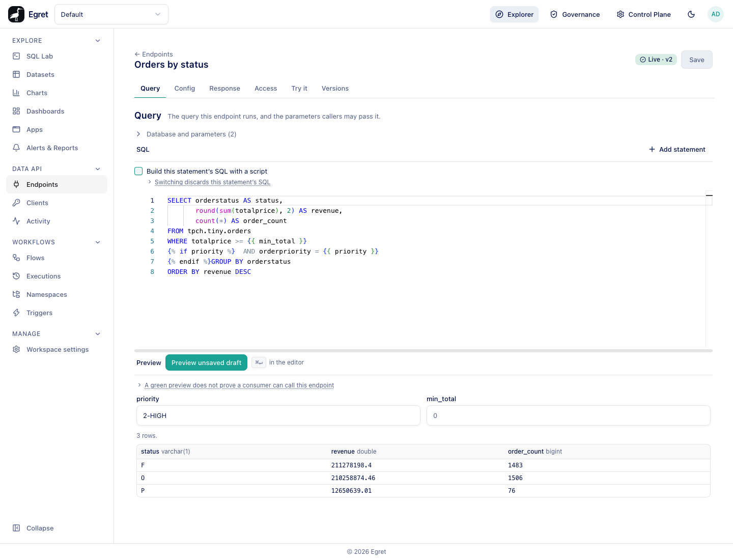Image resolution: width=733 pixels, height=560 pixels.
Task: Click the Alerts & Reports bell icon
Action: 16,148
